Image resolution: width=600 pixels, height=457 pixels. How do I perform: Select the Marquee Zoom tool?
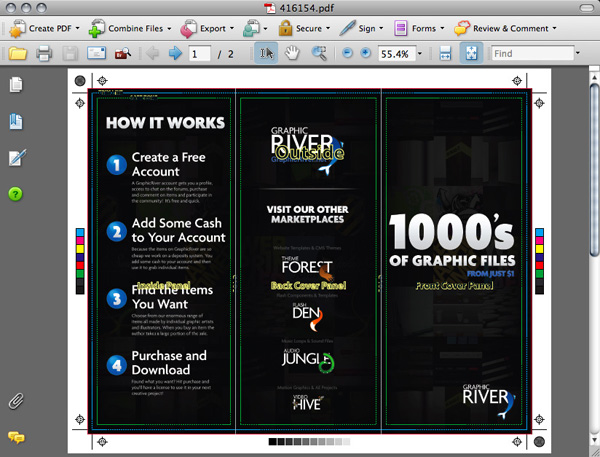pos(319,53)
